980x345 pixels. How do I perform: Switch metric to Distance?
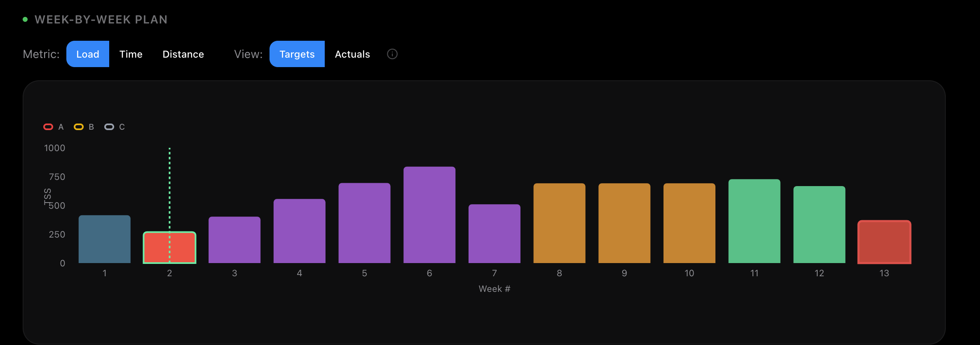(183, 54)
